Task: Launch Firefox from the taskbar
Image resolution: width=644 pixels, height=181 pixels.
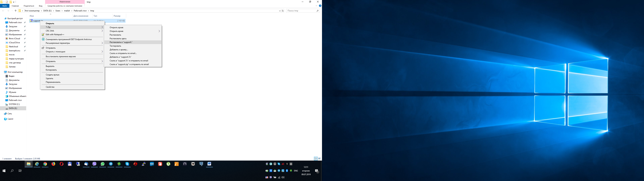Action: 53,164
